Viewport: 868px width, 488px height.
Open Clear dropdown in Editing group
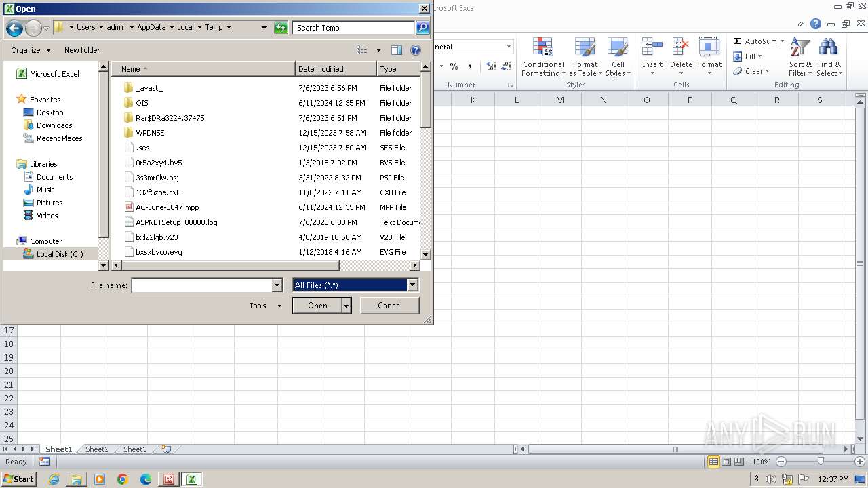(751, 71)
